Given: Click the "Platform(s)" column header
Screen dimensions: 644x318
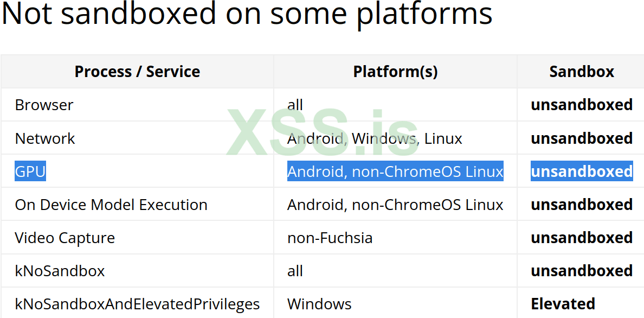Looking at the screenshot, I should click(x=395, y=72).
